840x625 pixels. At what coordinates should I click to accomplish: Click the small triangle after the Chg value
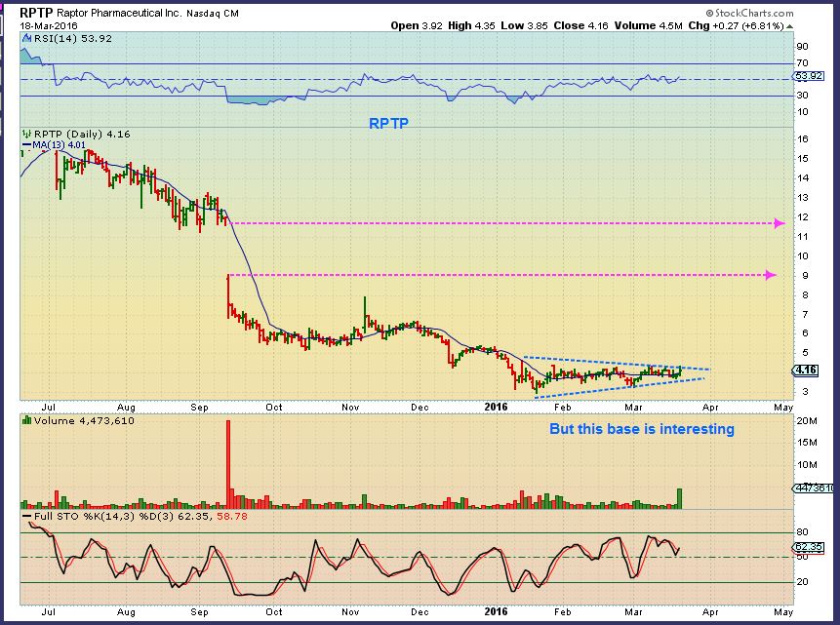pos(789,26)
